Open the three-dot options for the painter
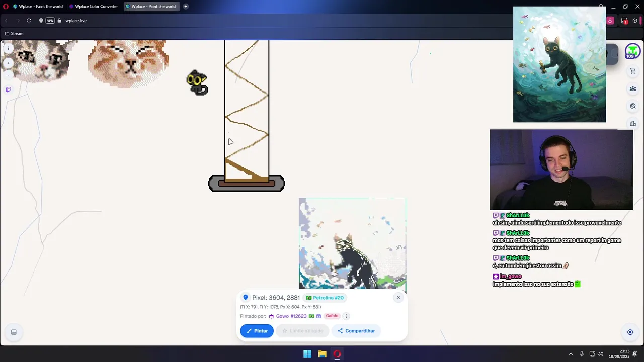Viewport: 644px width, 362px height. pyautogui.click(x=346, y=316)
